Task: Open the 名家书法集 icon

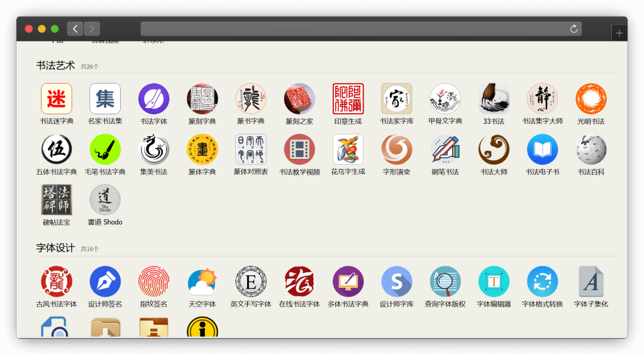Action: point(105,99)
